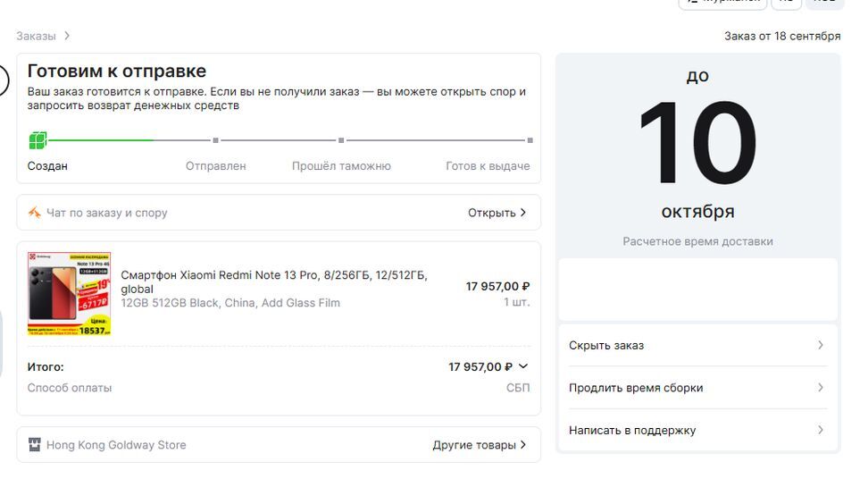Open the Xiaomi Redmi Note 13 Pro product title
Screen dimensions: 868x487
[x=273, y=281]
